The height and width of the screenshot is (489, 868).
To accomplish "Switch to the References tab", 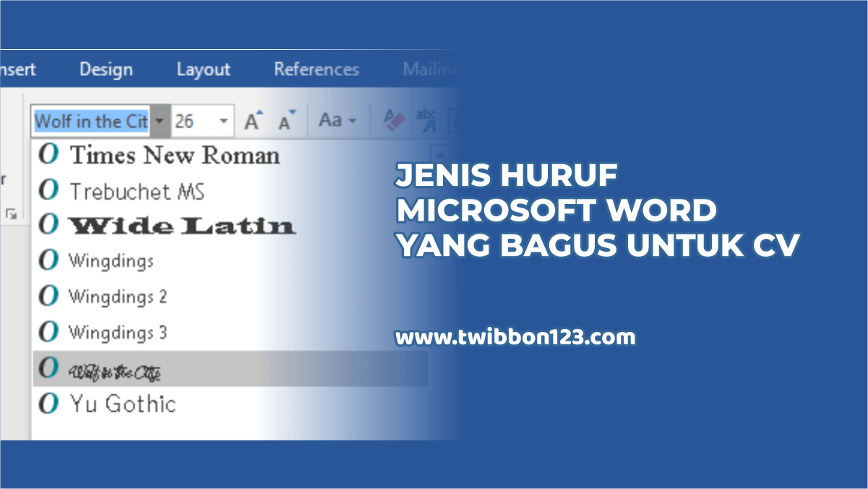I will click(x=316, y=69).
